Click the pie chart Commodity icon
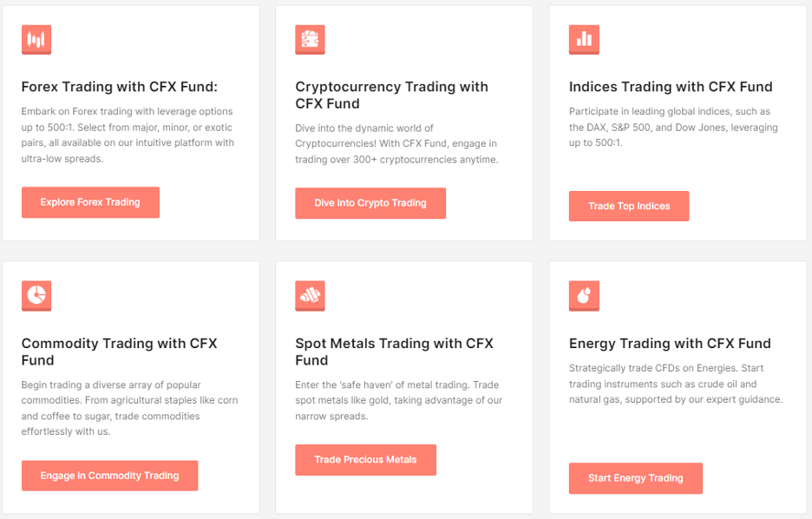 click(36, 296)
